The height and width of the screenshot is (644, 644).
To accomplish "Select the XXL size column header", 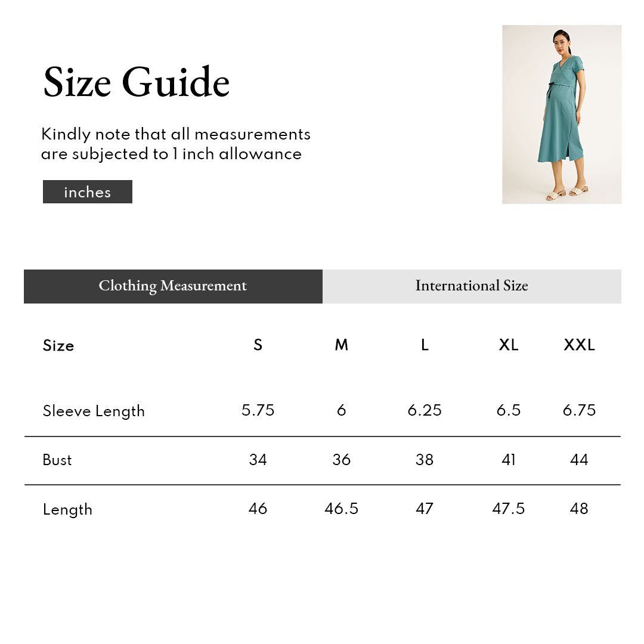I will point(579,345).
